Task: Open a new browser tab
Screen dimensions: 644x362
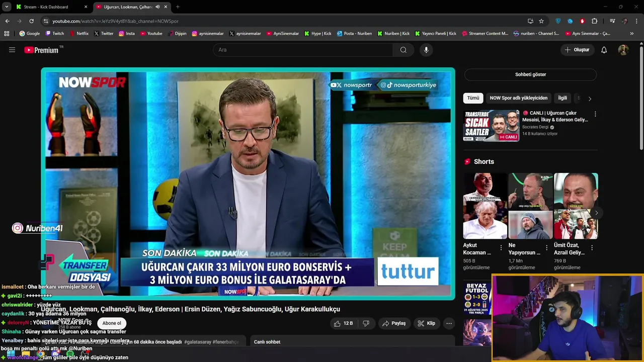Action: 178,7
